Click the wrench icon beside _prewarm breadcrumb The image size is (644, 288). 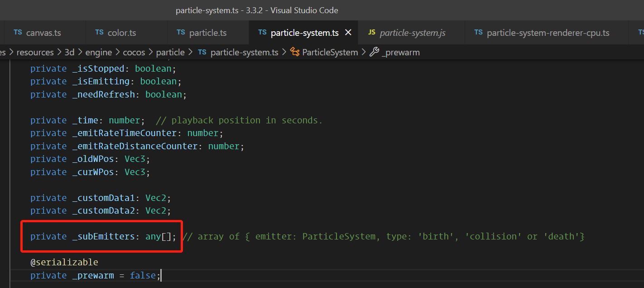pyautogui.click(x=374, y=52)
